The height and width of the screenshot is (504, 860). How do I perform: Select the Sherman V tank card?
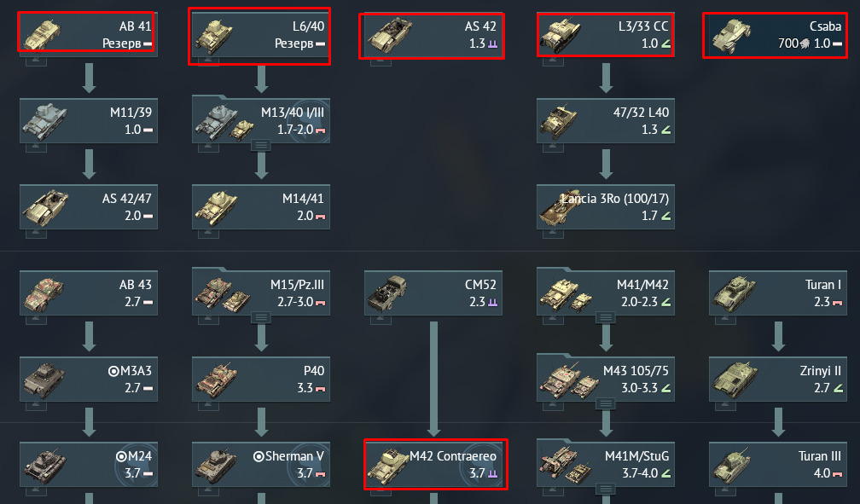pos(261,465)
